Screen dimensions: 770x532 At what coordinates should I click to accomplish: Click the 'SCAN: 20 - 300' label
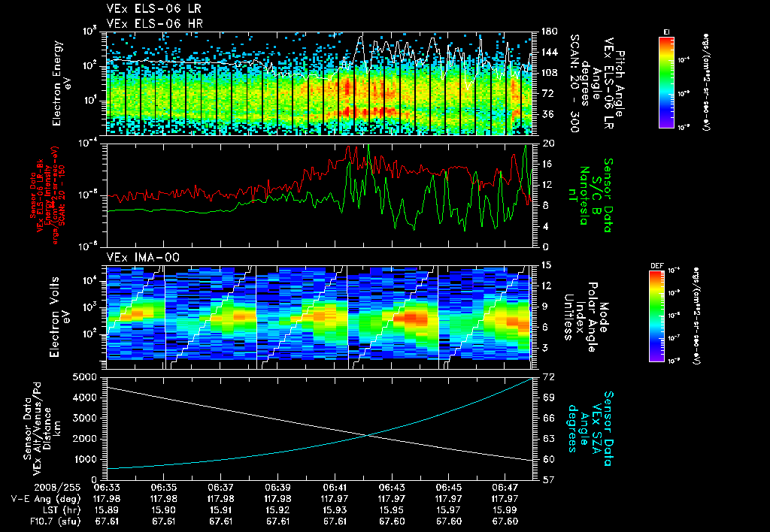pyautogui.click(x=574, y=83)
